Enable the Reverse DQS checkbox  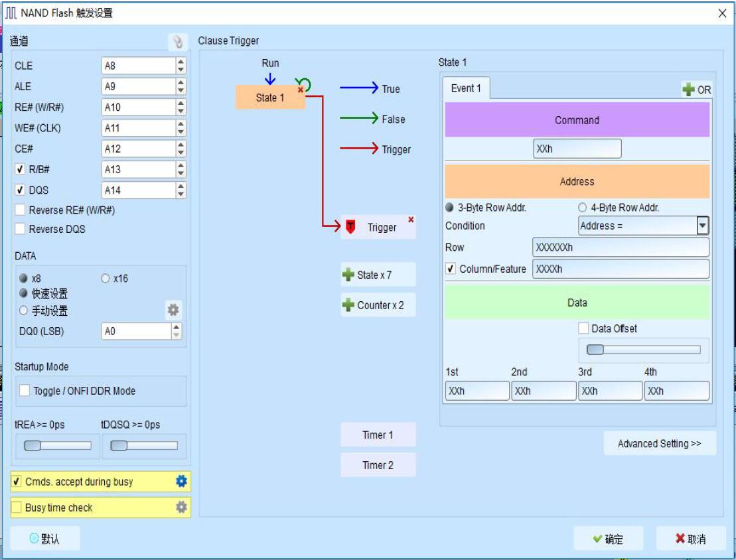click(x=21, y=229)
